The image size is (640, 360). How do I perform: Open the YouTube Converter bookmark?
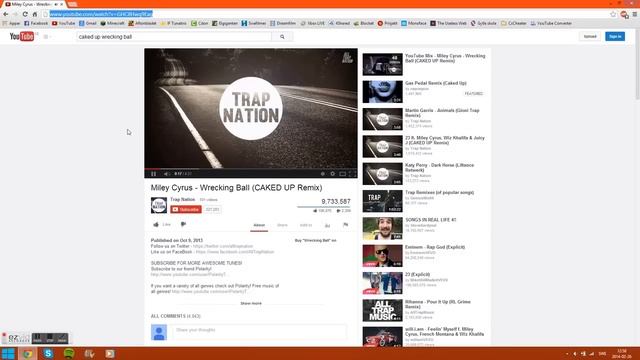point(551,24)
